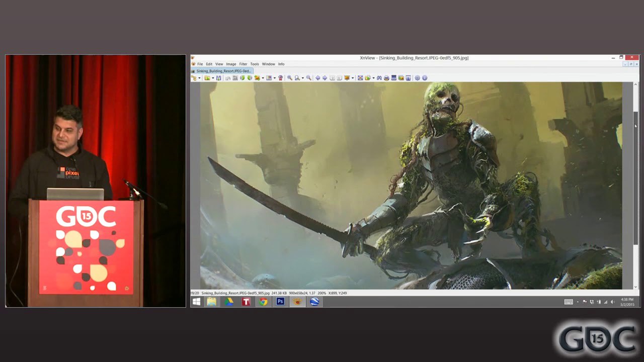Click the gear Options icon in toolbar
Viewport: 644px width, 362px height.
pyautogui.click(x=417, y=78)
